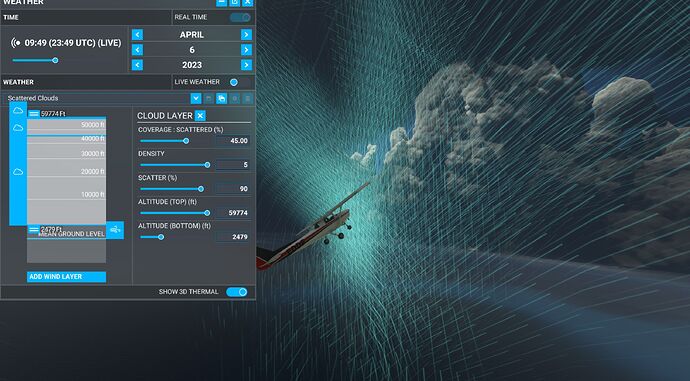The height and width of the screenshot is (381, 690).
Task: Click the greyed-out preset settings icon
Action: [235, 99]
